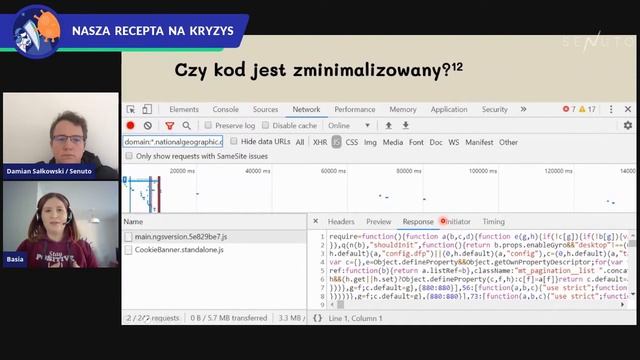This screenshot has width=640, height=360.
Task: Click the domain filter text field
Action: click(x=173, y=142)
